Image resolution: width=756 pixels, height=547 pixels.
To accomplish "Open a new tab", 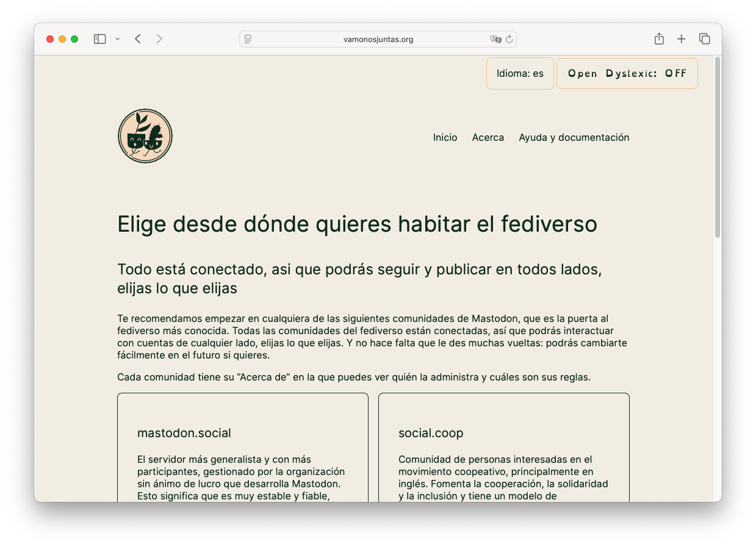I will click(x=682, y=39).
